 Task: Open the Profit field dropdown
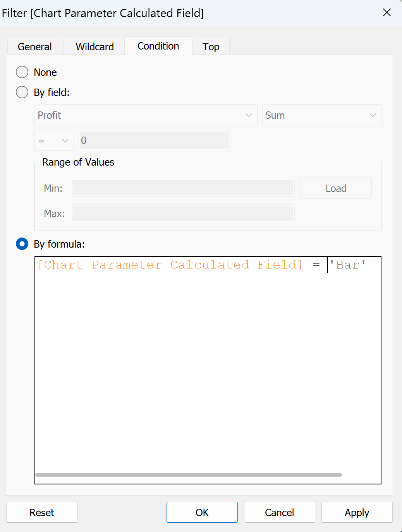point(146,115)
